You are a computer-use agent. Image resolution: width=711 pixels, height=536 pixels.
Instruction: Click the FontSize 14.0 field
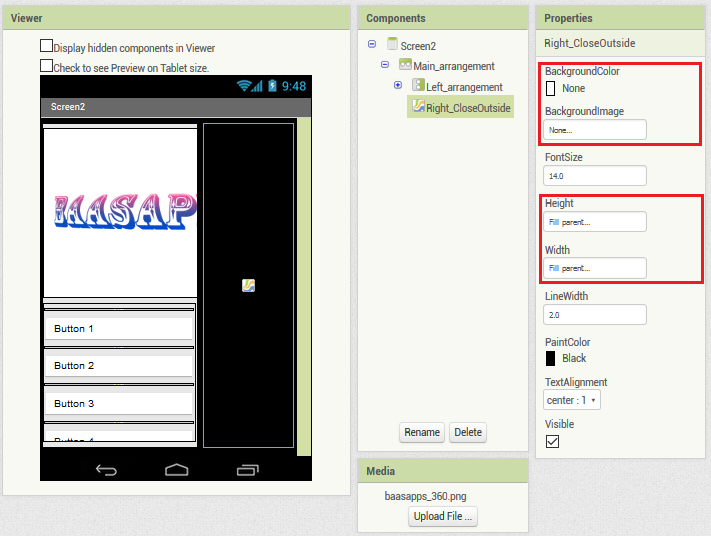[595, 176]
